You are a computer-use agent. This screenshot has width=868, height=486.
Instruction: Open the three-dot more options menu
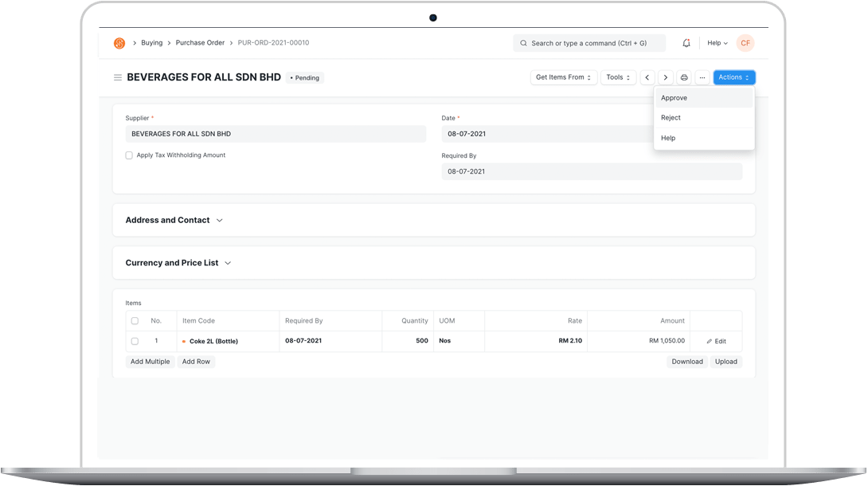click(x=702, y=78)
